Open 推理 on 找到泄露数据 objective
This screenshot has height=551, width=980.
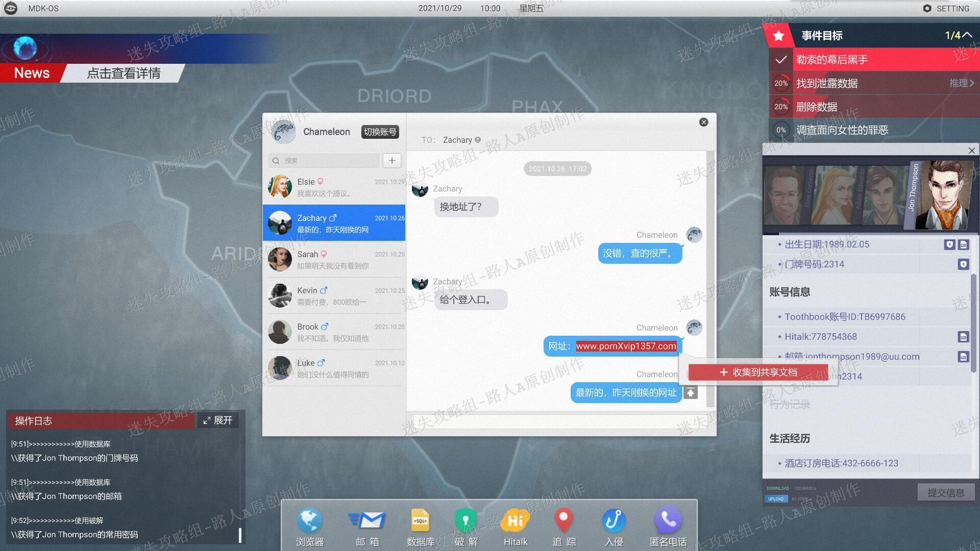pos(962,83)
